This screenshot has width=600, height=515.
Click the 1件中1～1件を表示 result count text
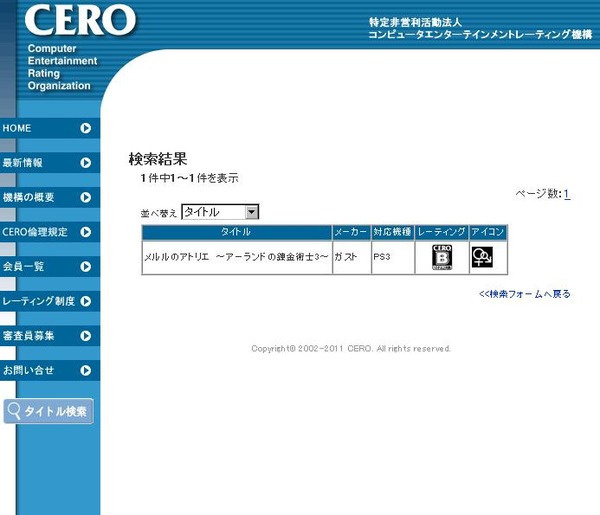[189, 178]
